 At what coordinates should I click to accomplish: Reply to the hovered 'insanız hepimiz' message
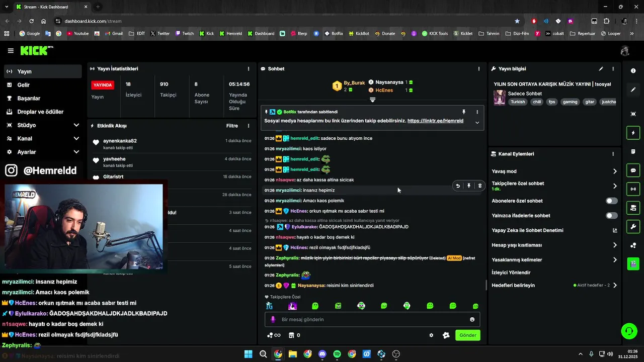(458, 186)
